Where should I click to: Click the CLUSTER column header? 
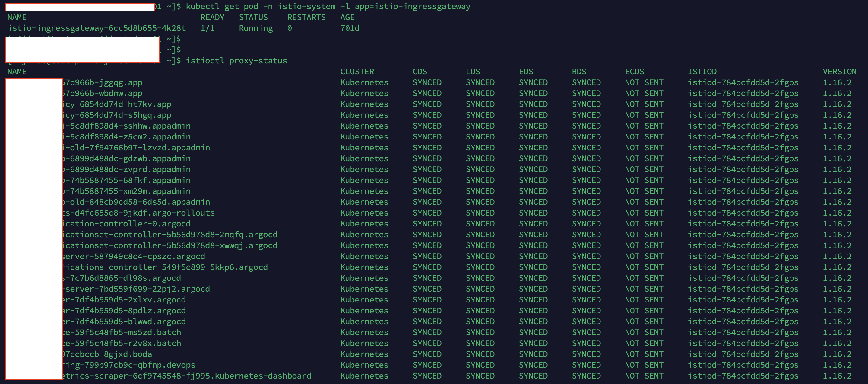[x=357, y=72]
